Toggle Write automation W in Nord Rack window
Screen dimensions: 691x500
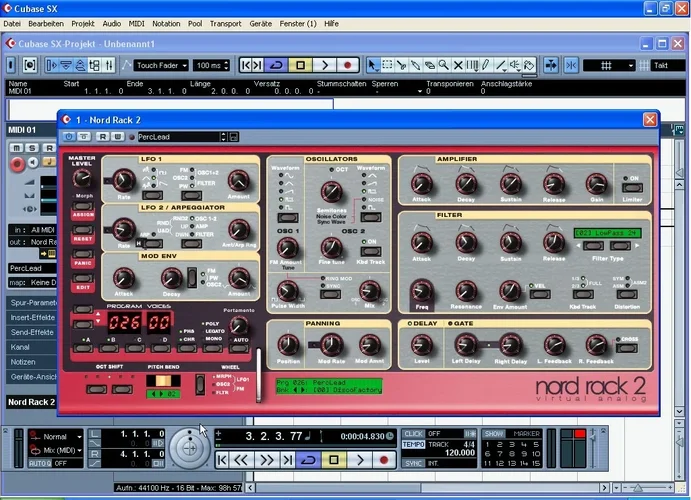click(x=118, y=137)
